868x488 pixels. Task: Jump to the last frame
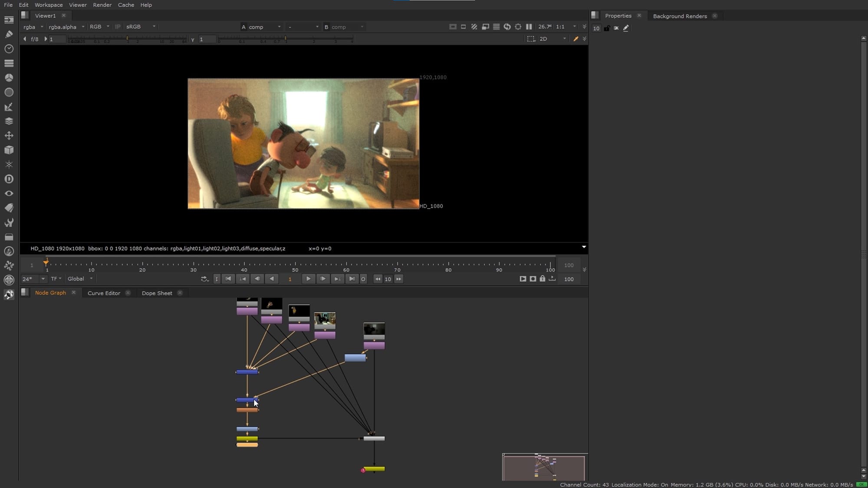[x=352, y=279]
